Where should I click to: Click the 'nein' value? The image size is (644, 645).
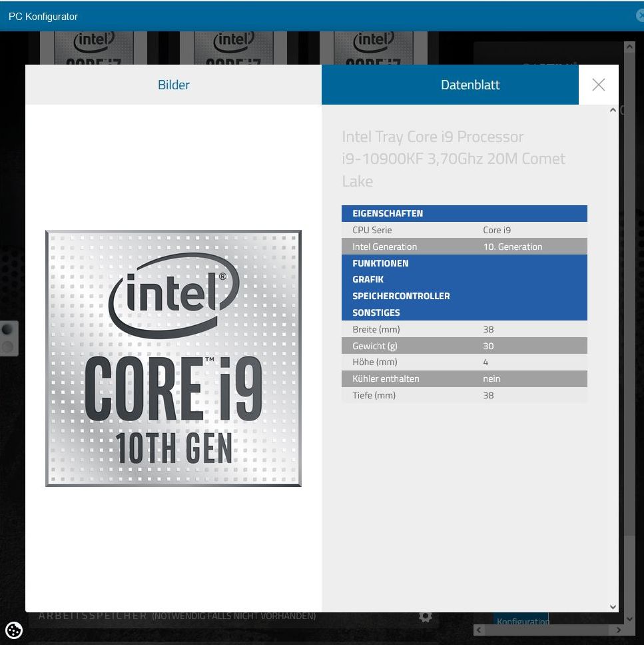tap(491, 378)
